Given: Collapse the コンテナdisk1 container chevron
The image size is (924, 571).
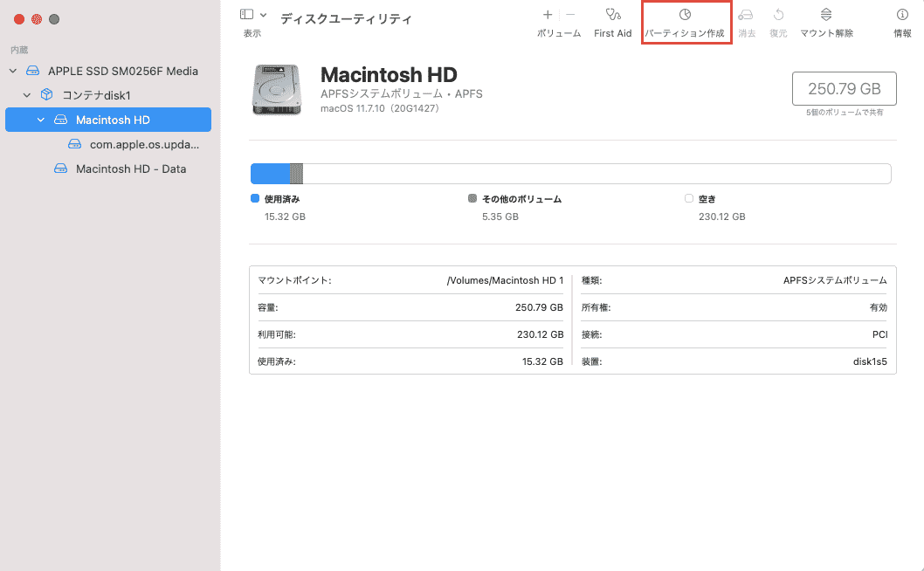Looking at the screenshot, I should click(26, 95).
